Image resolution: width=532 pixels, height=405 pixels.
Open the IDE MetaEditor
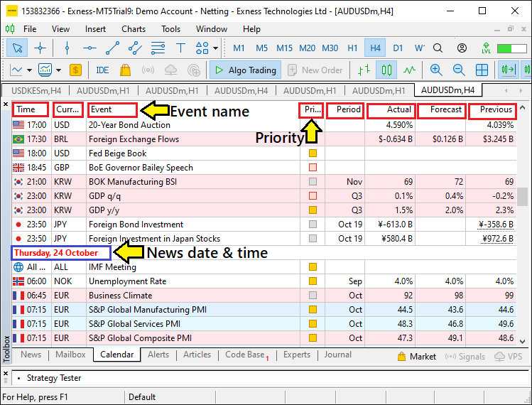pos(102,70)
